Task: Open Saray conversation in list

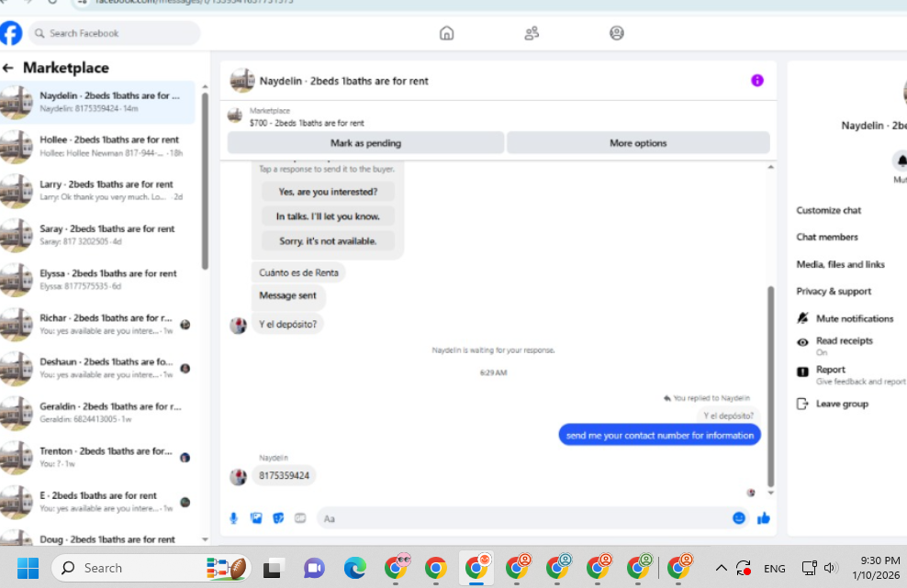Action: 97,236
